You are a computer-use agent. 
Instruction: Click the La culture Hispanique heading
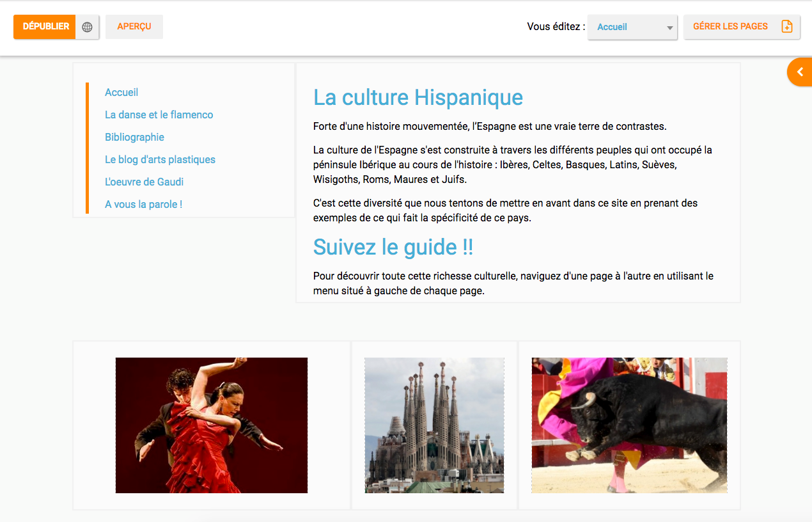(418, 98)
